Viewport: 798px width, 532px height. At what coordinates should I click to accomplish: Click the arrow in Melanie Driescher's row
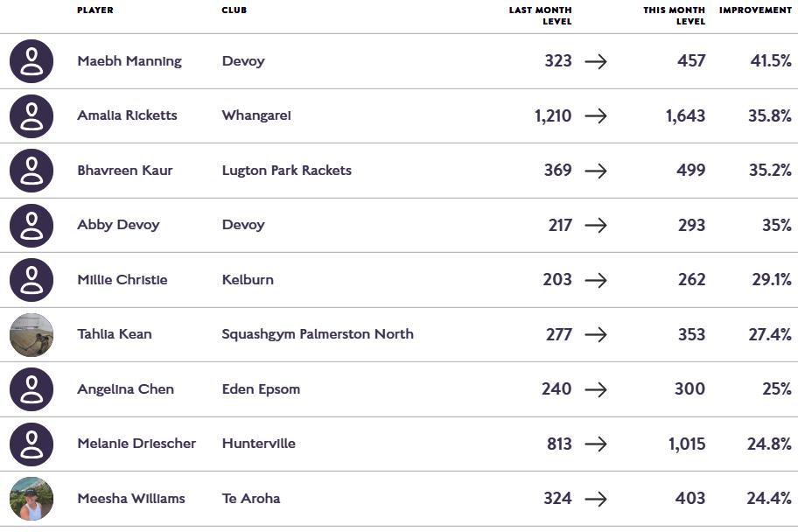596,444
